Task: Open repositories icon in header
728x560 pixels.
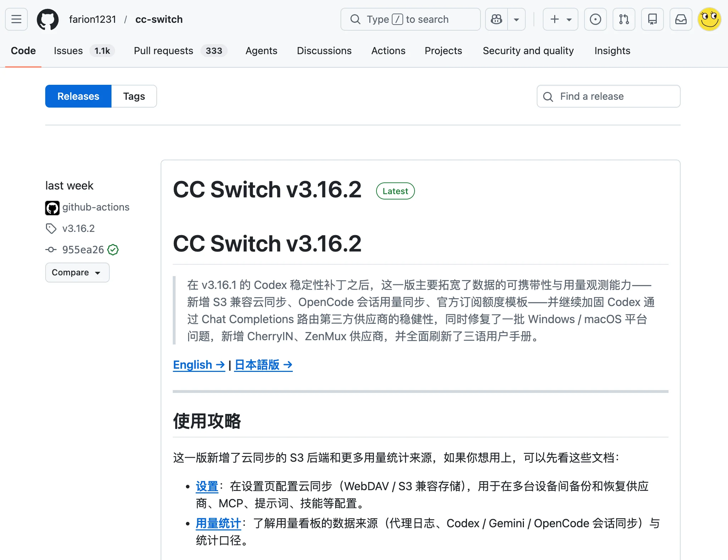Action: click(652, 19)
